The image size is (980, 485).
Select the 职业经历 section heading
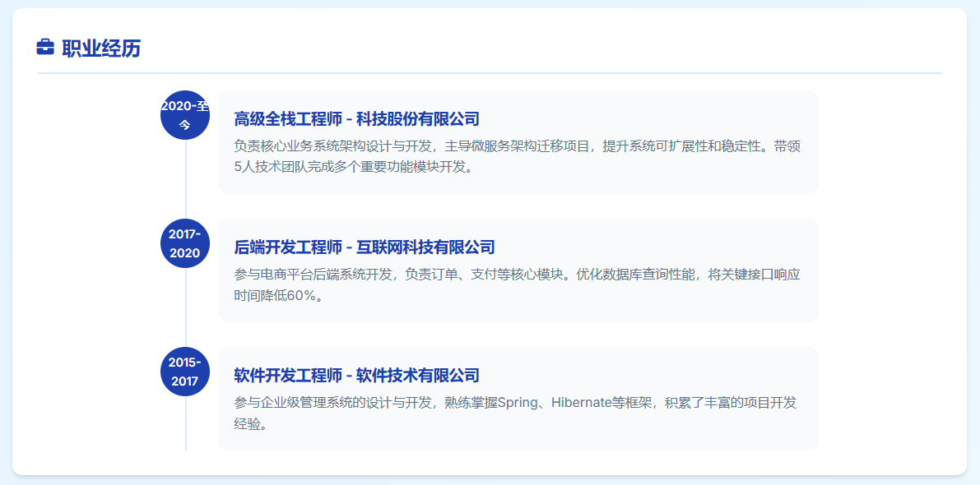tap(100, 48)
